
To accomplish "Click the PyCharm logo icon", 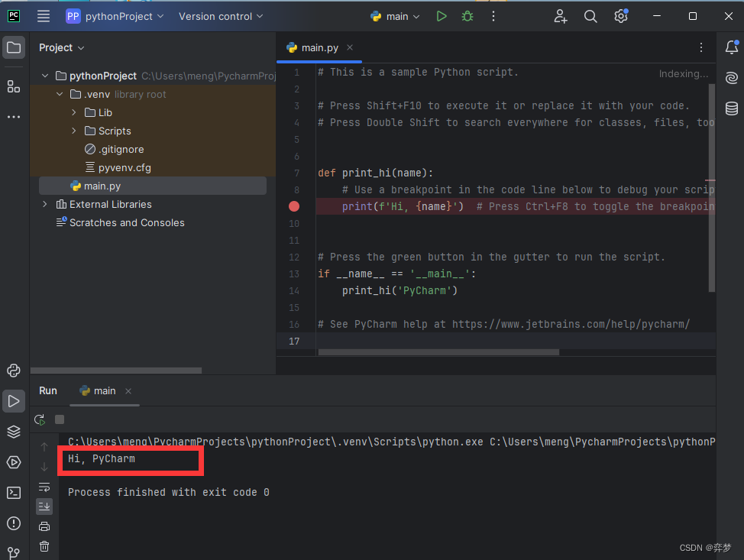I will point(14,16).
